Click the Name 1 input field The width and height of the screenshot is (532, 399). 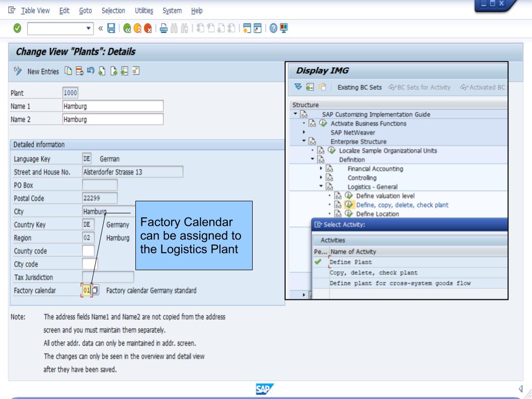113,106
